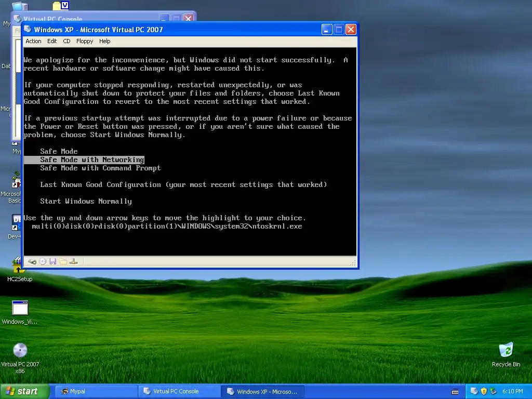Screen dimensions: 532x399
Task: Click the Virtual PC window title icon
Action: [28, 29]
